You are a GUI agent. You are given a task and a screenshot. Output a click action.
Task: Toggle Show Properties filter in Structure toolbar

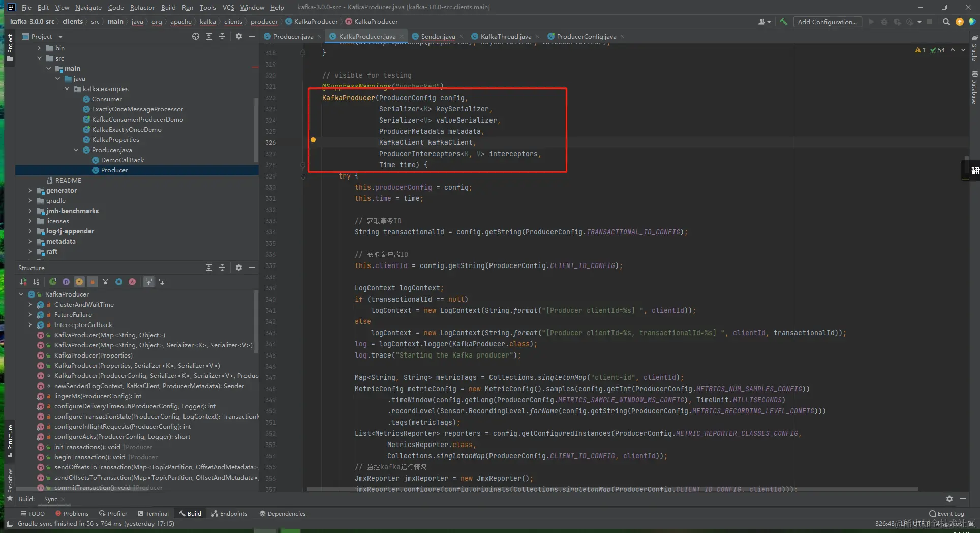(66, 282)
